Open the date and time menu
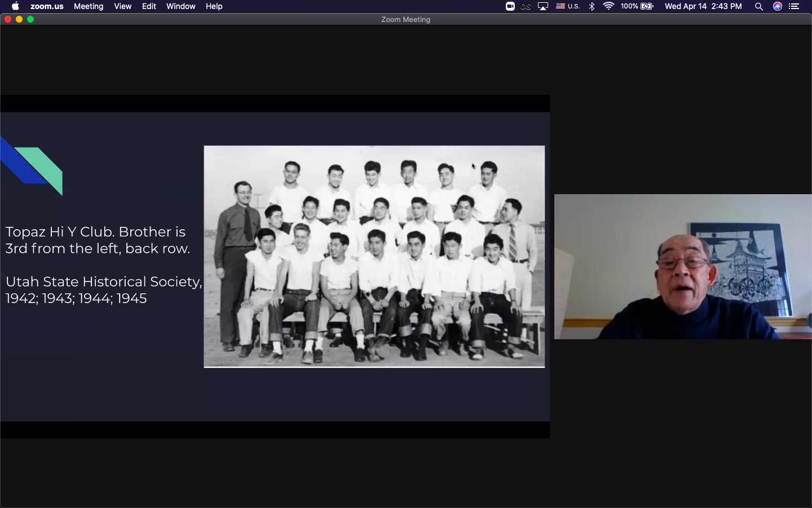Image resolution: width=812 pixels, height=508 pixels. 703,6
